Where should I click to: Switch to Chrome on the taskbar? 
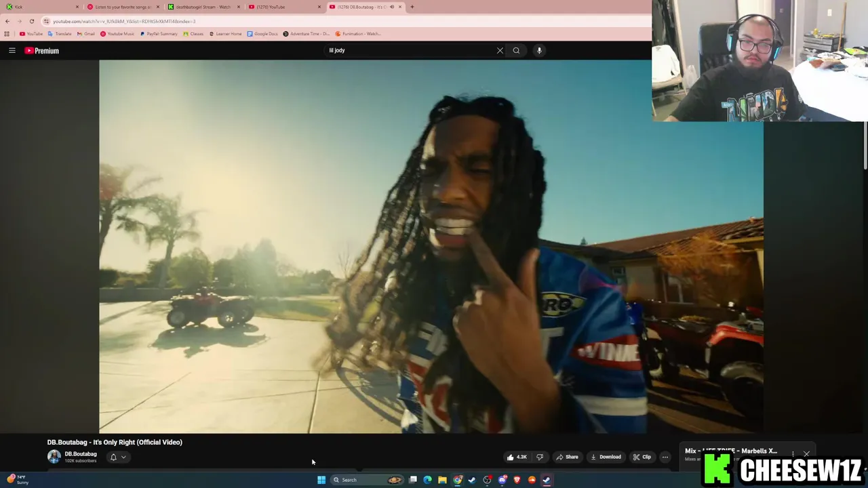coord(458,480)
